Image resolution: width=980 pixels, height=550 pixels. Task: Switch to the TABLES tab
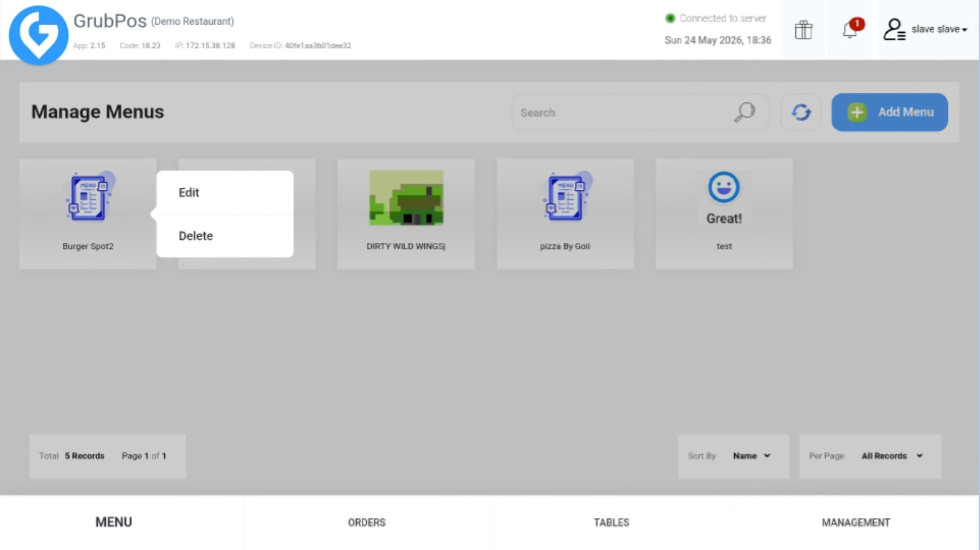click(611, 522)
